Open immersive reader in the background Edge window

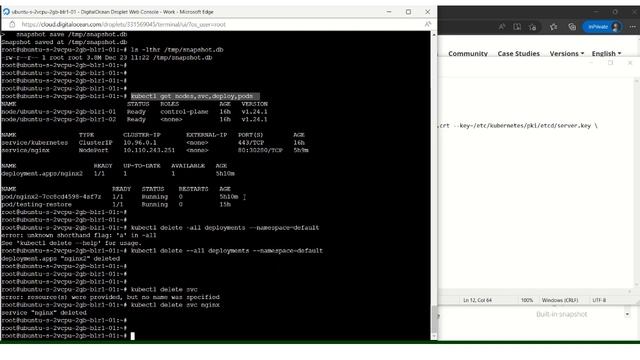point(517,27)
